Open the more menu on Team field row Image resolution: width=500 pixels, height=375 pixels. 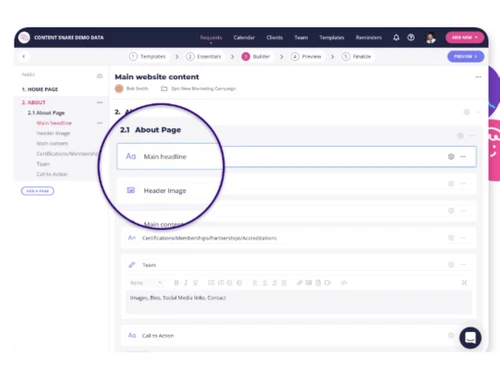463,265
